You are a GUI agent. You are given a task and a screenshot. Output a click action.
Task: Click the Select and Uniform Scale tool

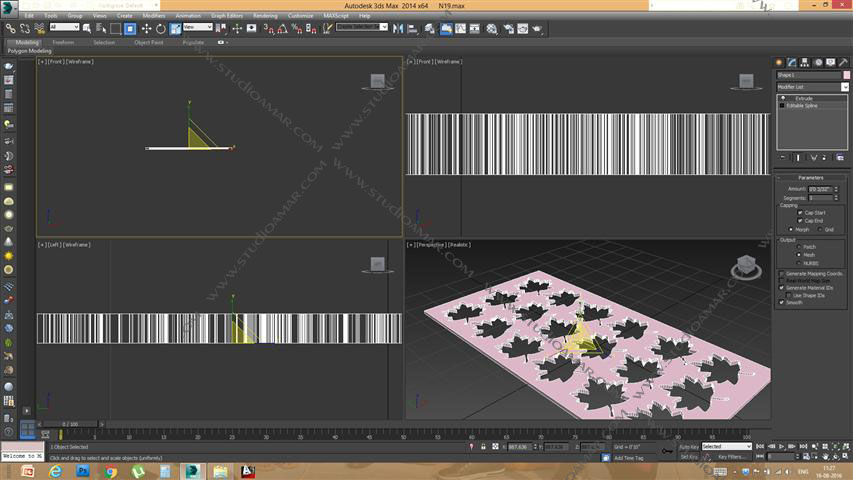[x=174, y=29]
